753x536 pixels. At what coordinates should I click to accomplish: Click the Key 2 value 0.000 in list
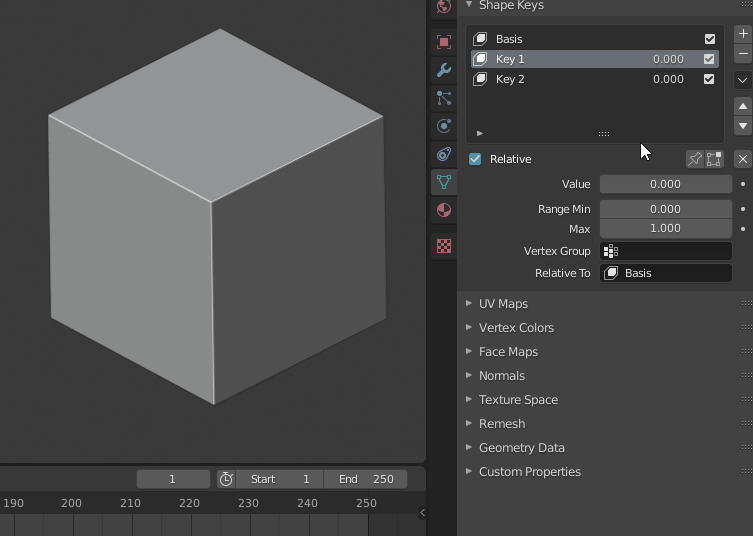[x=668, y=79]
